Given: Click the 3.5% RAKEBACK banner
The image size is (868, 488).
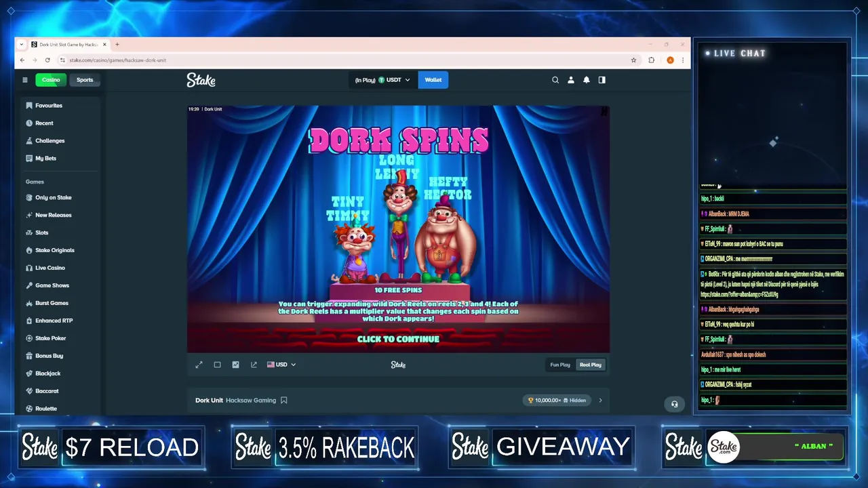Looking at the screenshot, I should pos(325,447).
